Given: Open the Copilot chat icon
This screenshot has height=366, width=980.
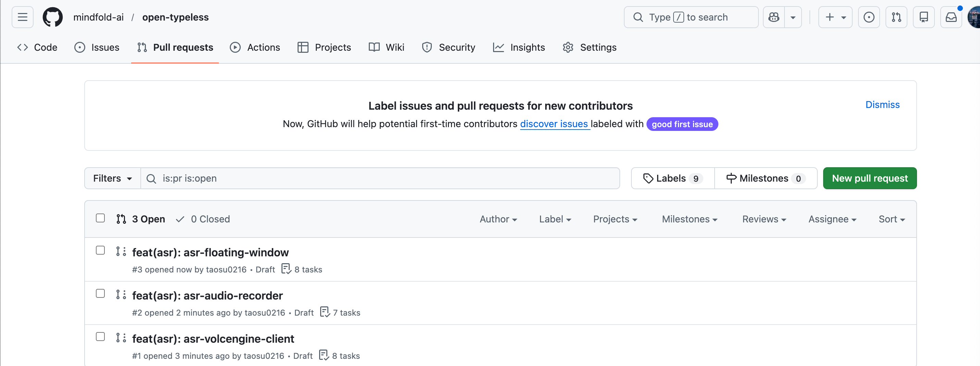Looking at the screenshot, I should pos(774,17).
